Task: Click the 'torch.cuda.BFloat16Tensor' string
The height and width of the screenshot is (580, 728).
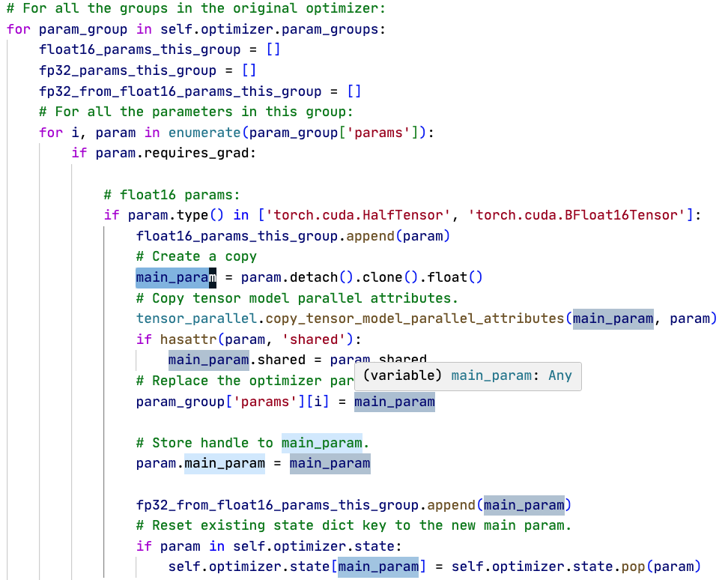Action: click(577, 216)
